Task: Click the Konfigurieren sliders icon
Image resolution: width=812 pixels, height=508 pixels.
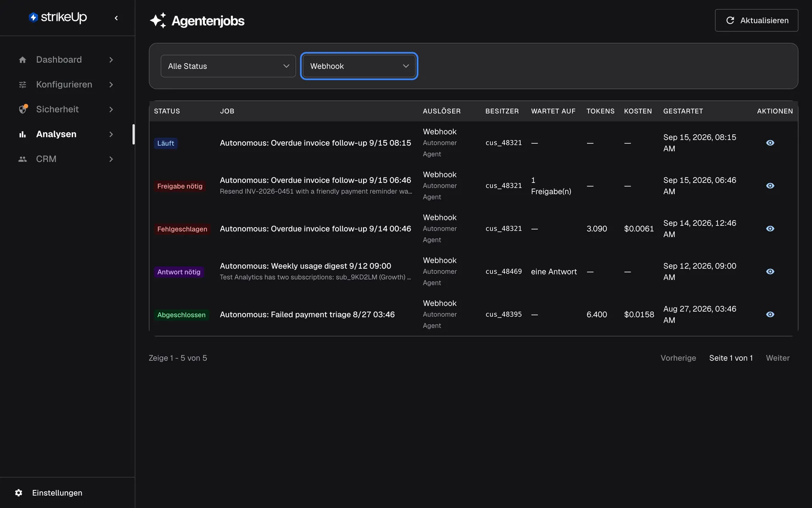Action: click(x=23, y=84)
